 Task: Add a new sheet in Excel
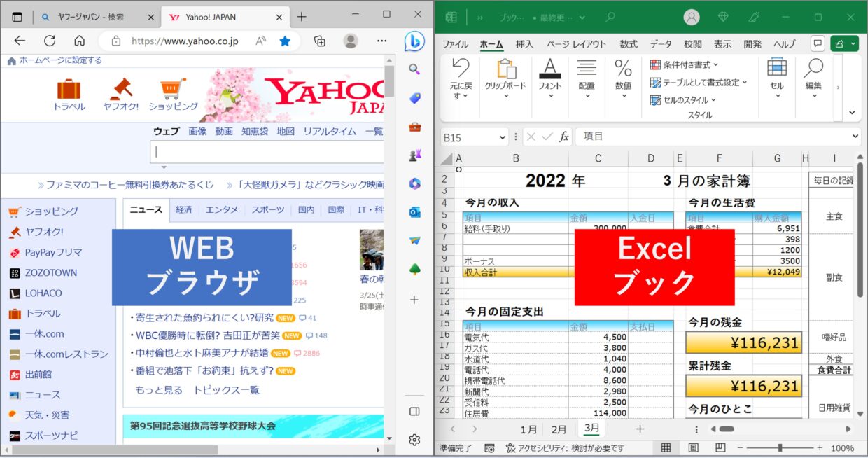tap(640, 429)
